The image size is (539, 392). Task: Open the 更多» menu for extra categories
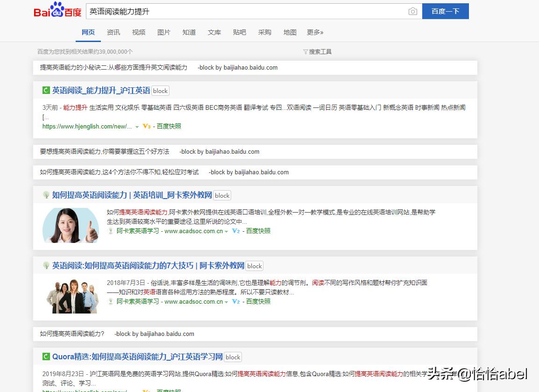click(315, 32)
